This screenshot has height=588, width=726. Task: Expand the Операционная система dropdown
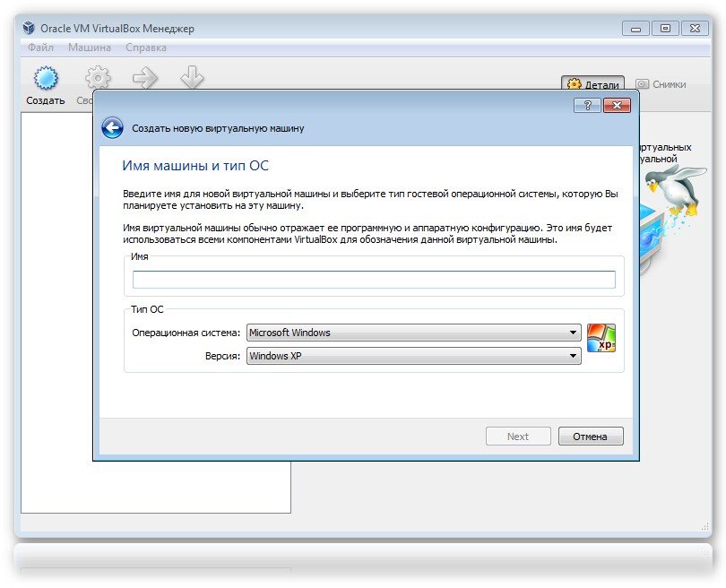coord(413,333)
